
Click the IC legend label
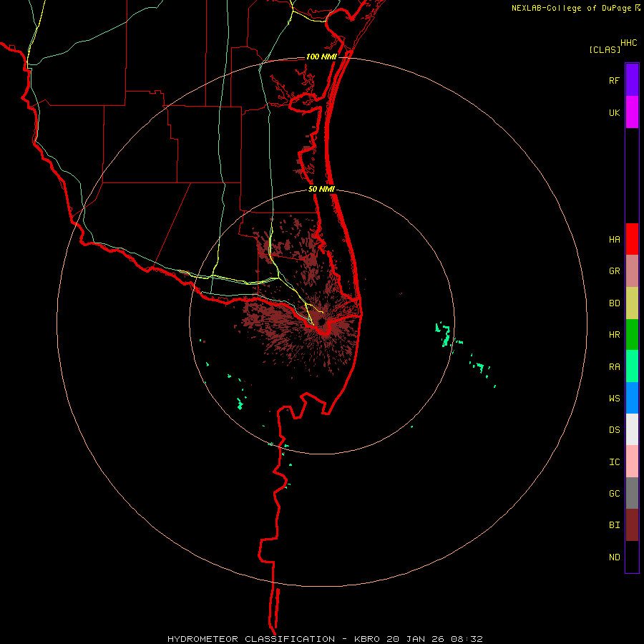pos(614,462)
